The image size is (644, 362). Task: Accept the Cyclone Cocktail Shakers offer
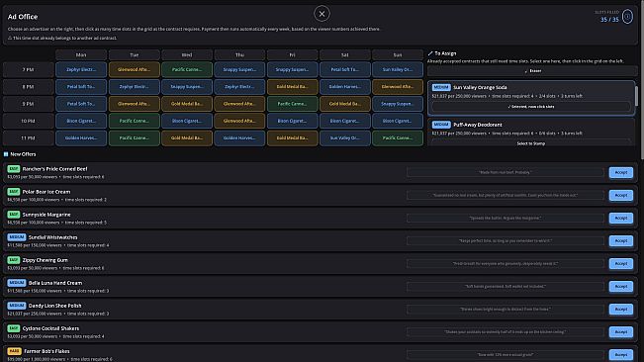tap(620, 332)
